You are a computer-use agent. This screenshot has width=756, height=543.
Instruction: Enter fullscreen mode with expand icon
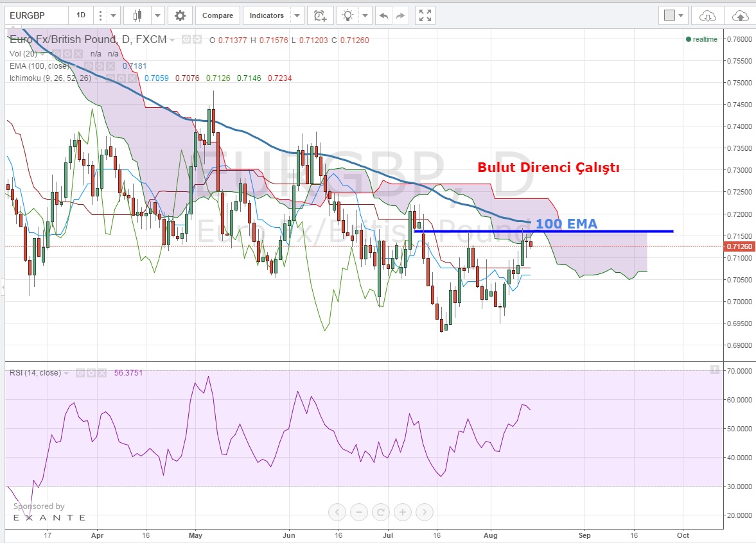425,15
